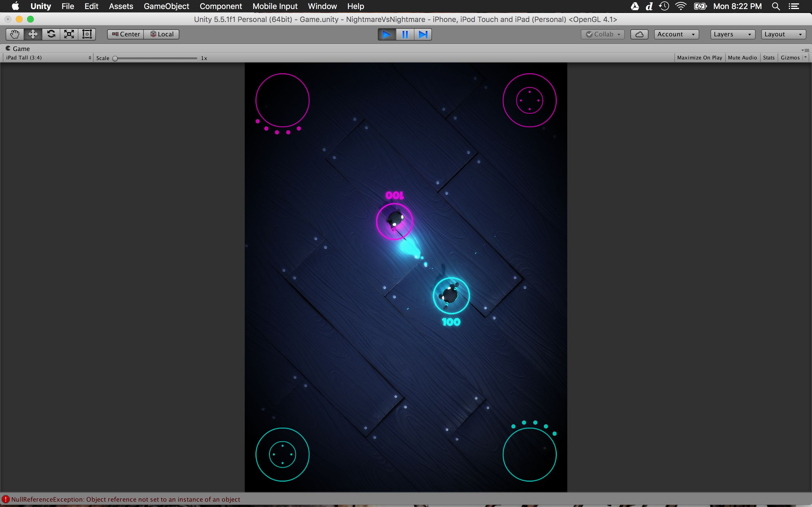Image resolution: width=812 pixels, height=507 pixels.
Task: Open the GameObject menu
Action: [166, 6]
